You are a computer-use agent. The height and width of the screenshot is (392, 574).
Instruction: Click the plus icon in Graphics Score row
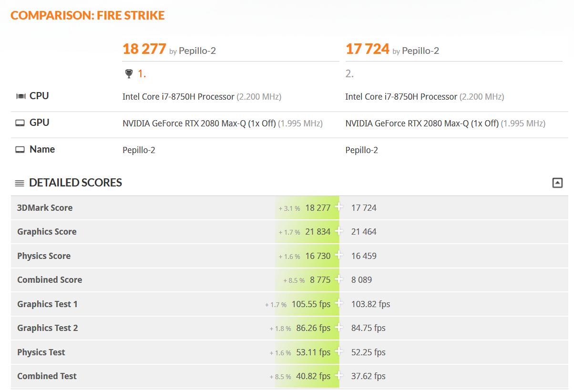(x=338, y=231)
